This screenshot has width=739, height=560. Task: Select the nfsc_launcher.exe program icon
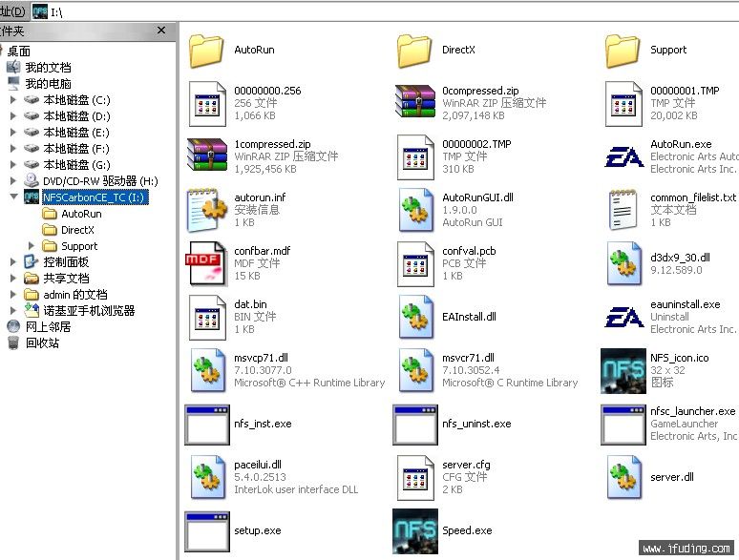pyautogui.click(x=623, y=425)
